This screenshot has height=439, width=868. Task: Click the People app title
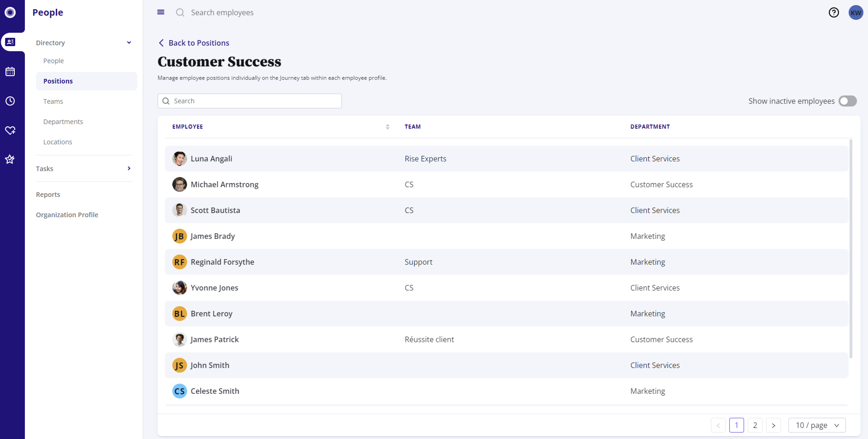click(48, 12)
